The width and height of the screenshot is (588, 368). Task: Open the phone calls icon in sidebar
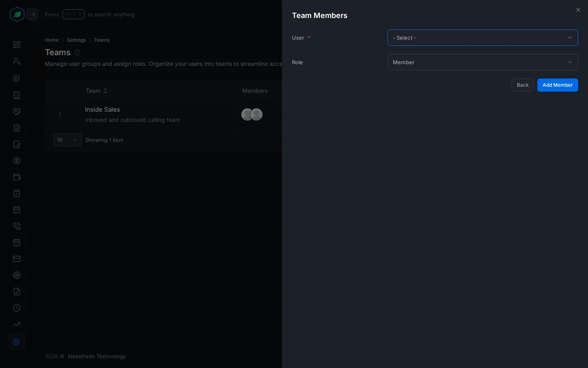(17, 226)
